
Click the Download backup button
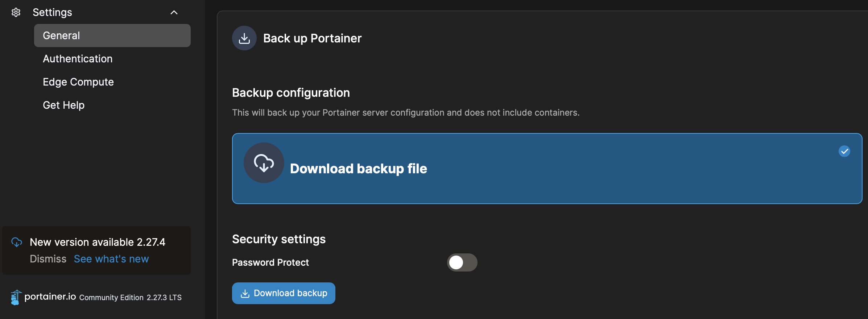click(284, 293)
